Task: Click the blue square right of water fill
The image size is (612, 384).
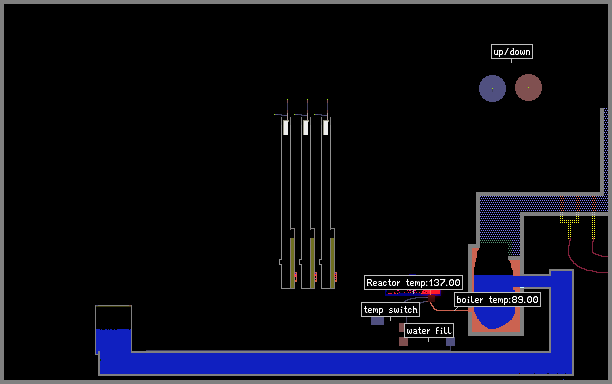Action: (450, 342)
